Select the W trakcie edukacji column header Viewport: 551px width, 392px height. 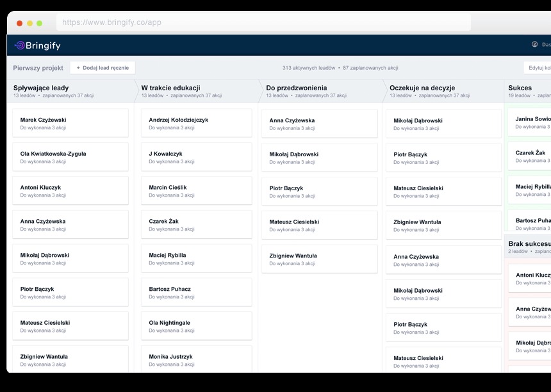point(170,88)
